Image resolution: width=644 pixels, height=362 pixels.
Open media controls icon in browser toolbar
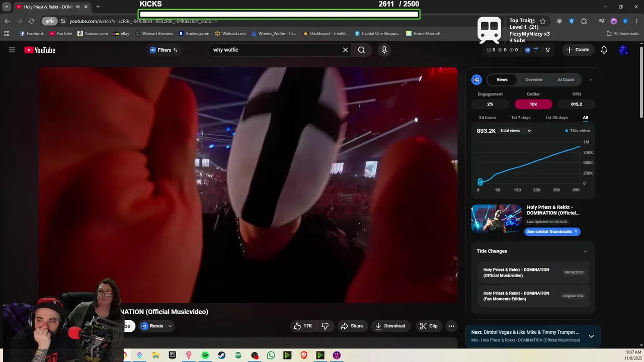point(602,21)
